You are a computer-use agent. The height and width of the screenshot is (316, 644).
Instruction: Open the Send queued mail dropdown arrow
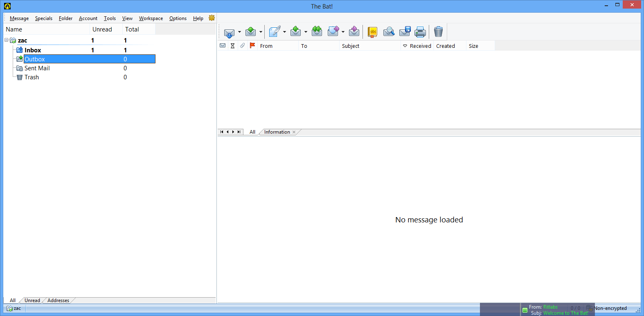[261, 32]
